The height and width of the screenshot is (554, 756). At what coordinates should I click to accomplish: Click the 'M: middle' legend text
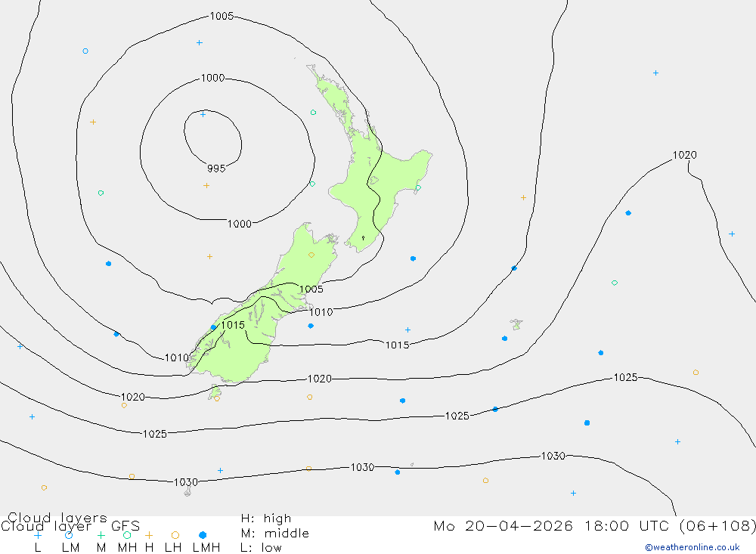(275, 534)
